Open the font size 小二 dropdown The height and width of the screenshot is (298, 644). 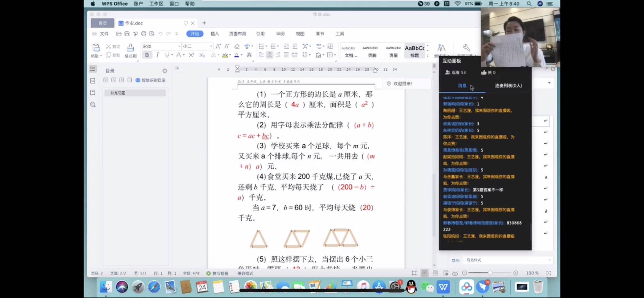(211, 46)
